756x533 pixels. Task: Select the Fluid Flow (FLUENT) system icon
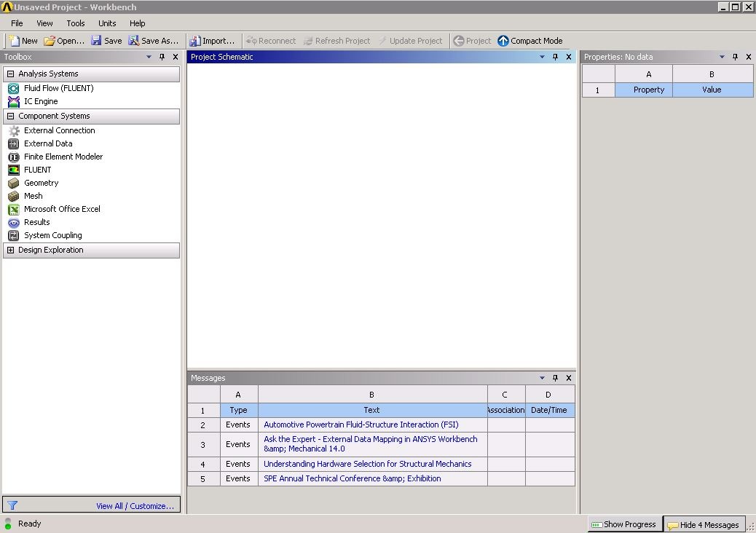(14, 88)
